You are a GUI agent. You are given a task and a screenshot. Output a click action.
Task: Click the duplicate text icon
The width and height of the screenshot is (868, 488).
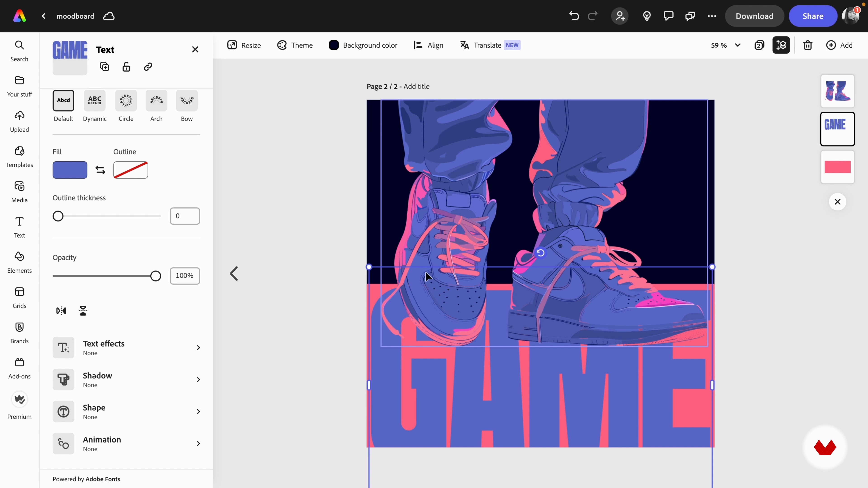tap(104, 67)
